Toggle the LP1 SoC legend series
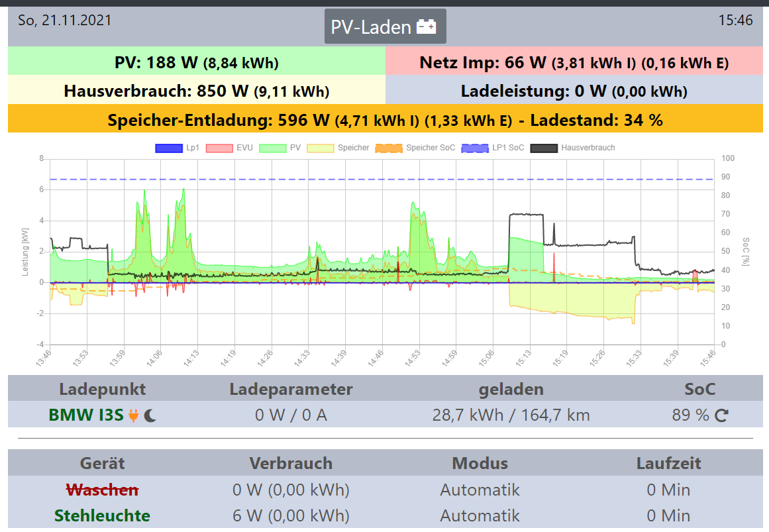This screenshot has width=769, height=532. tap(493, 148)
